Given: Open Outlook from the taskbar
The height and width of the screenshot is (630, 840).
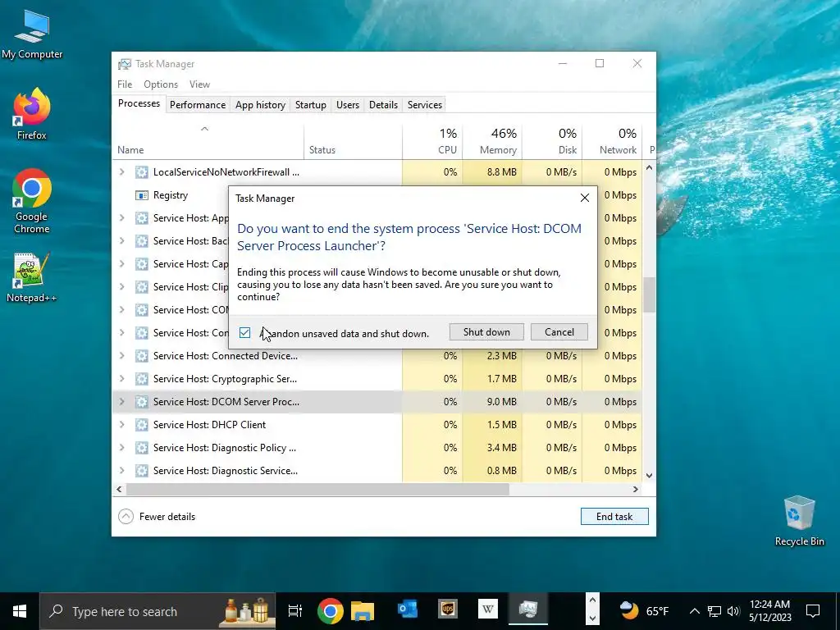Looking at the screenshot, I should click(x=408, y=609).
